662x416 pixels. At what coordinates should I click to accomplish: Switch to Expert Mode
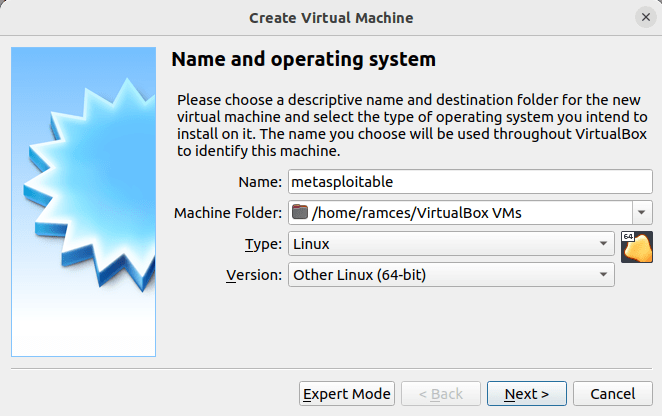coord(347,394)
